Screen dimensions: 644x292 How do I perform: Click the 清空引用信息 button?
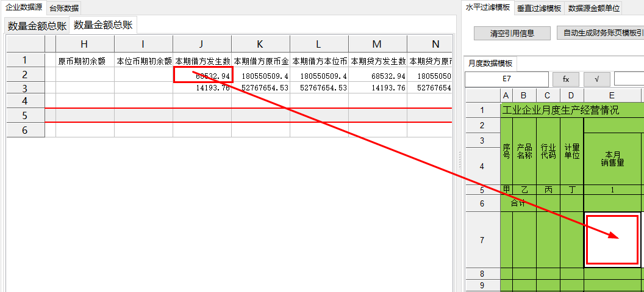[x=512, y=34]
